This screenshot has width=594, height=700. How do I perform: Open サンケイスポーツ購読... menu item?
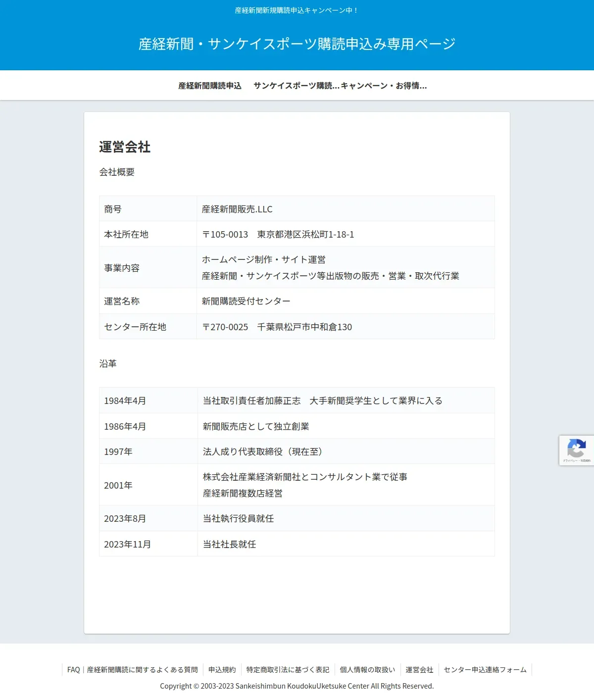click(296, 86)
